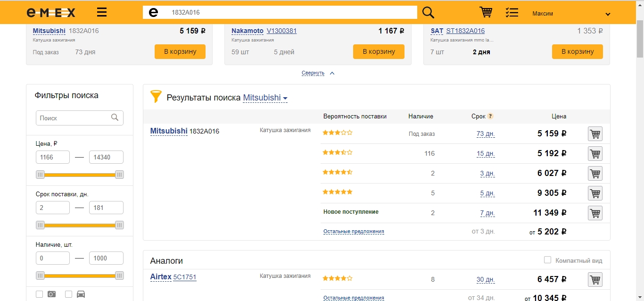Image resolution: width=644 pixels, height=301 pixels.
Task: Expand the Mitsubishi brand dropdown in results title
Action: click(x=265, y=98)
